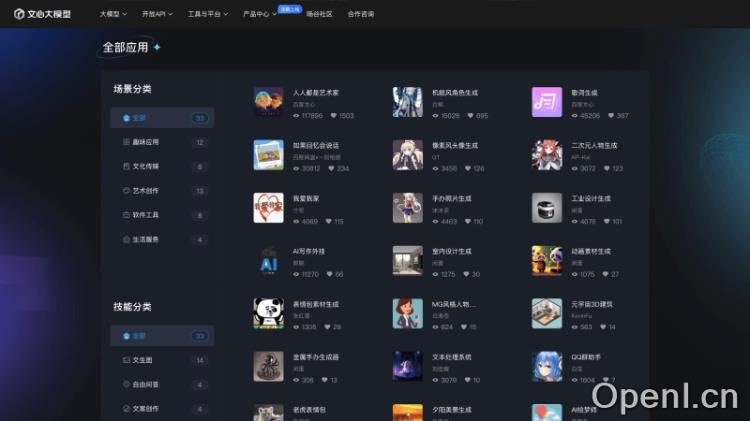Click the 趣味应用 category icon

[x=126, y=142]
